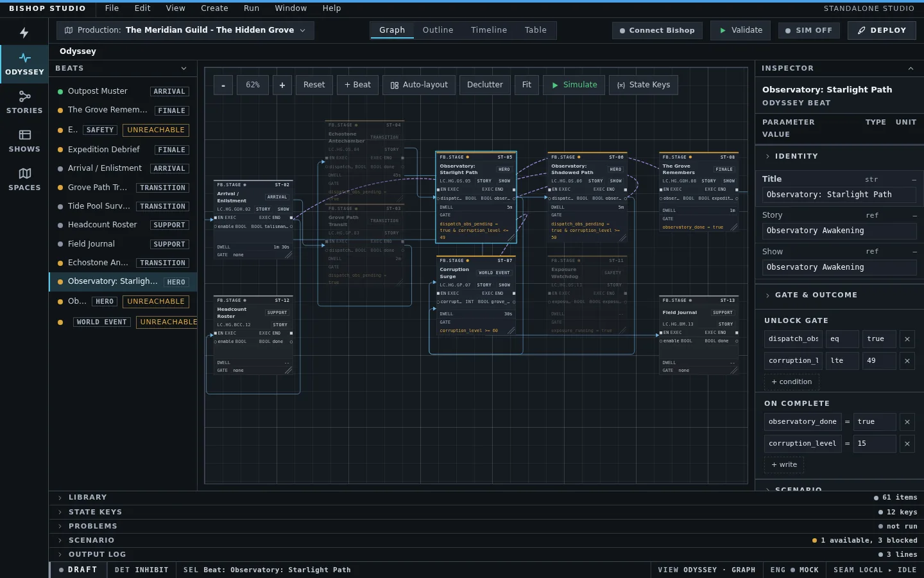Expand the Gate & Outcome section
This screenshot has height=578, width=924.
point(839,295)
